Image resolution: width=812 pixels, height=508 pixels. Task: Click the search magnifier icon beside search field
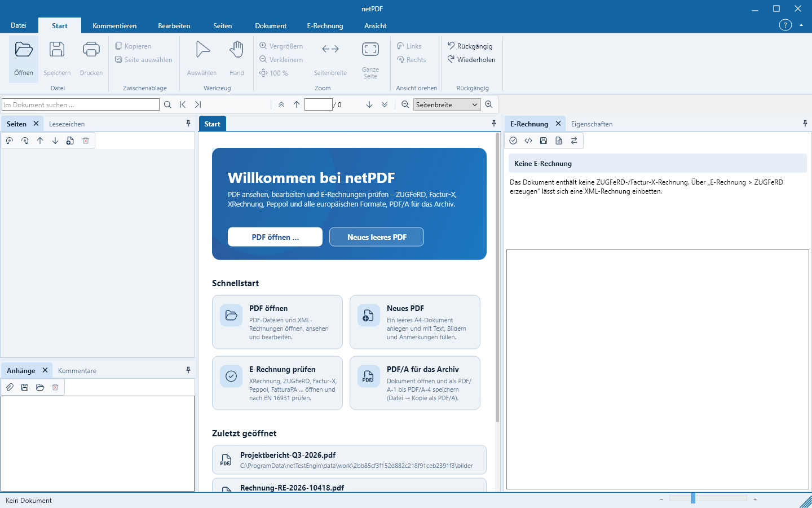[167, 104]
